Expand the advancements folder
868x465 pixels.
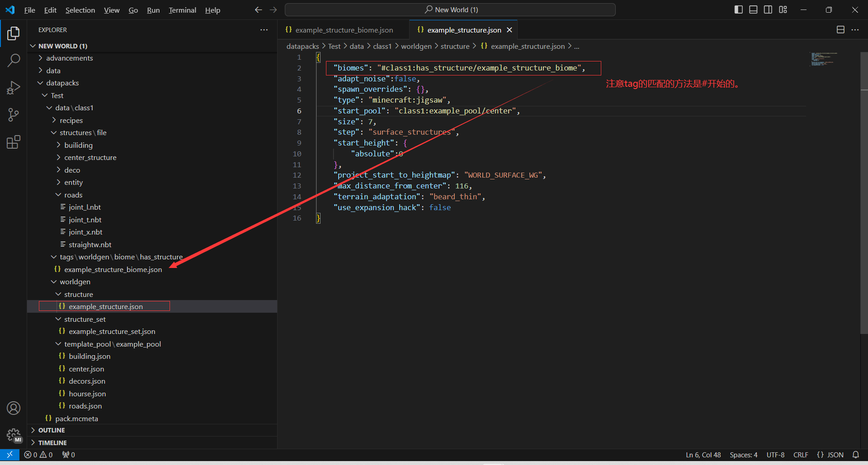(152, 58)
